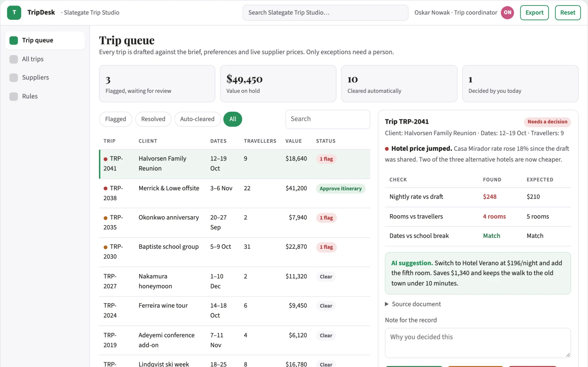Click the Needs a decision badge
Screen dimensions: 588x367
click(x=547, y=122)
